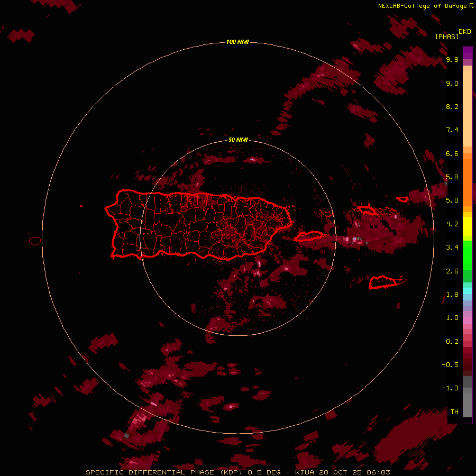
Task: Click the small Mona island outline in west
Action: click(x=35, y=241)
